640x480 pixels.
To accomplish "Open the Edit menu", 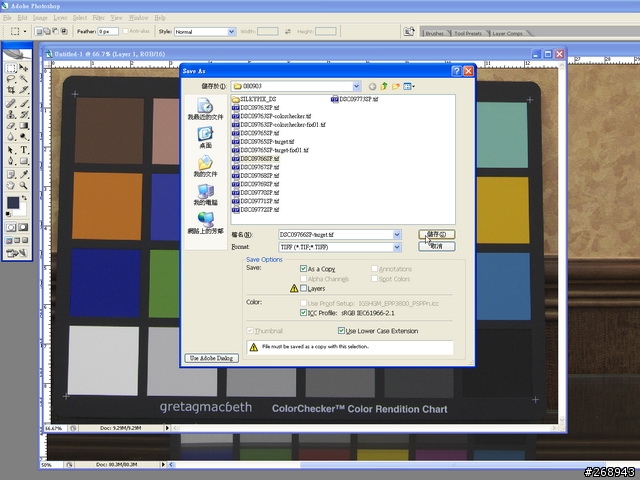I will (x=22, y=18).
